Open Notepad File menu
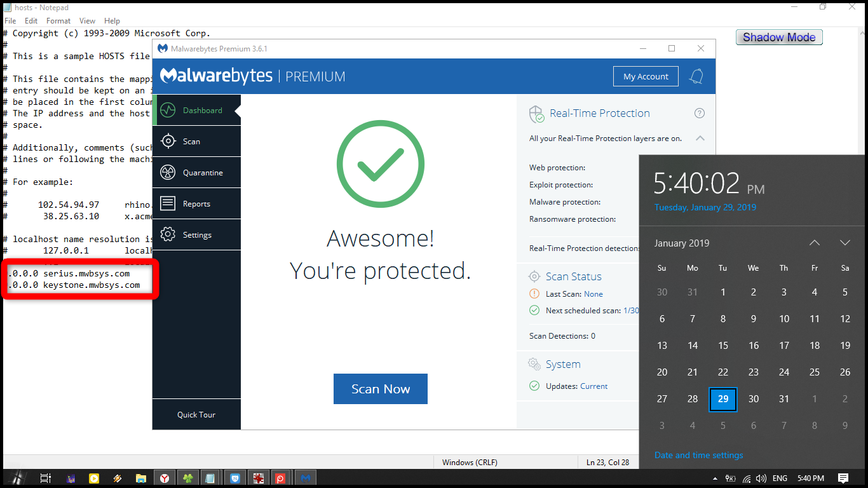868x488 pixels. coord(10,21)
